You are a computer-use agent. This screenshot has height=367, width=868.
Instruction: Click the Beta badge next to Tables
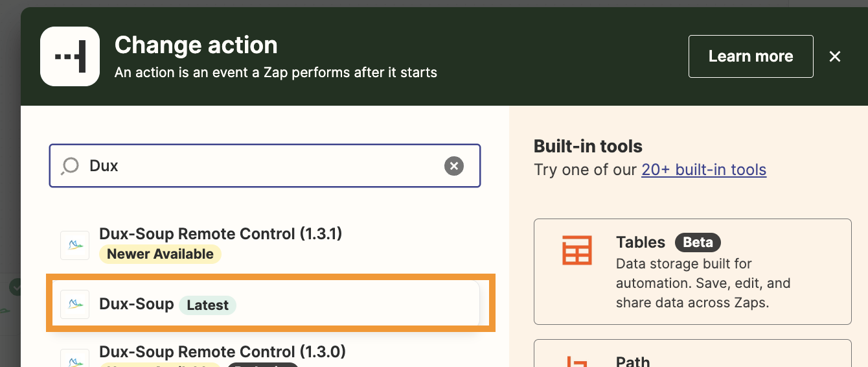pyautogui.click(x=698, y=243)
